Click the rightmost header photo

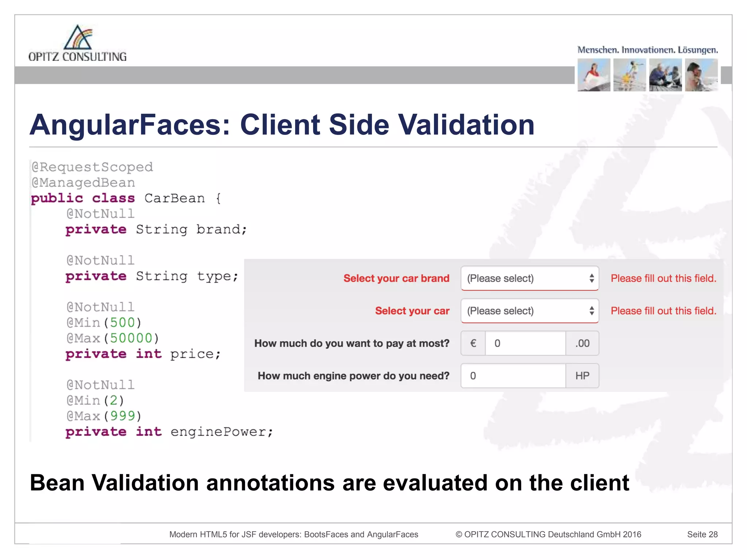click(701, 75)
